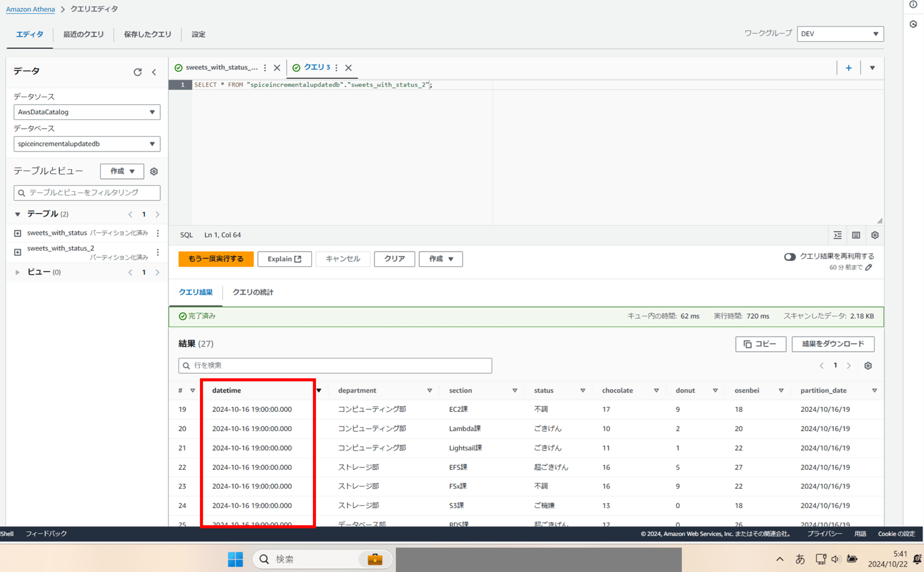Collapse the テーブル section
This screenshot has height=572, width=924.
tap(18, 214)
